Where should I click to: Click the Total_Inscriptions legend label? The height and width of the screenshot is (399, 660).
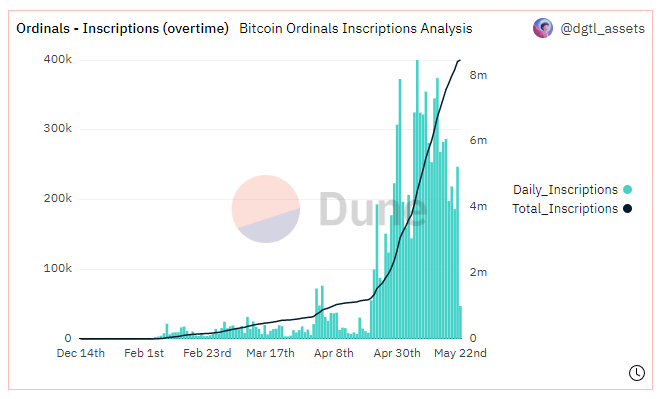(x=565, y=209)
